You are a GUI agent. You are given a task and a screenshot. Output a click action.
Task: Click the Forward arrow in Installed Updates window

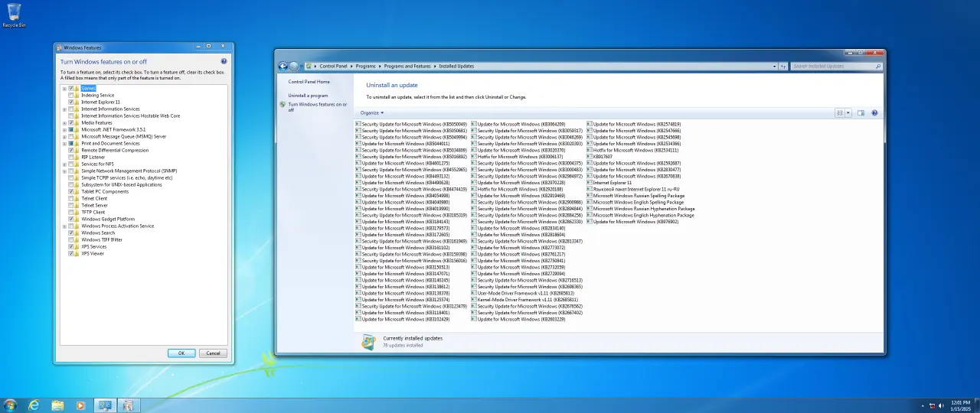[294, 67]
